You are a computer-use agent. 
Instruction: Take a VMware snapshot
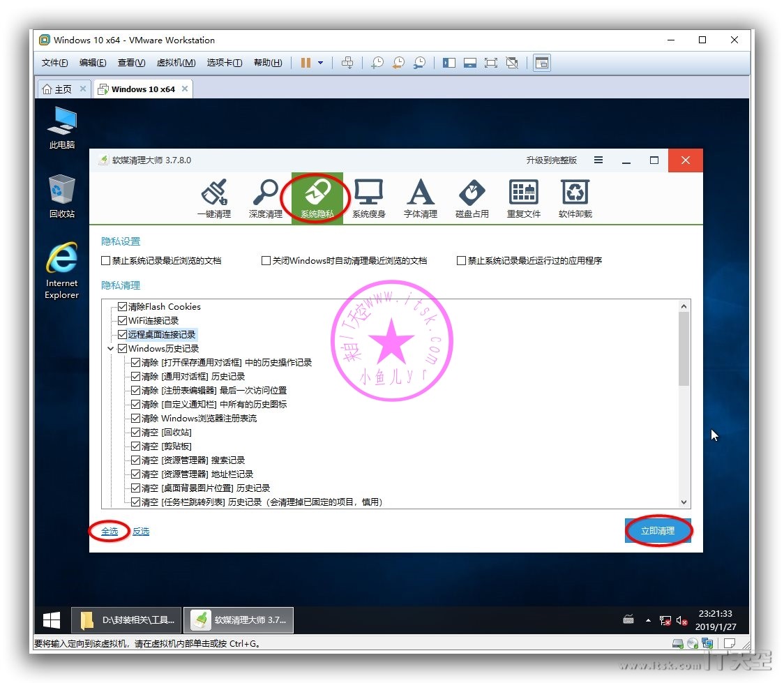click(x=377, y=63)
